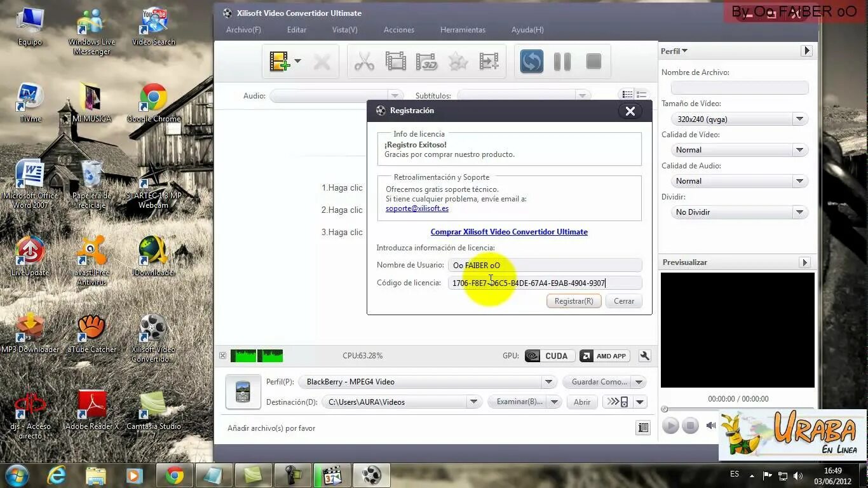
Task: Click the Remove (X) toolbar icon
Action: [x=322, y=62]
